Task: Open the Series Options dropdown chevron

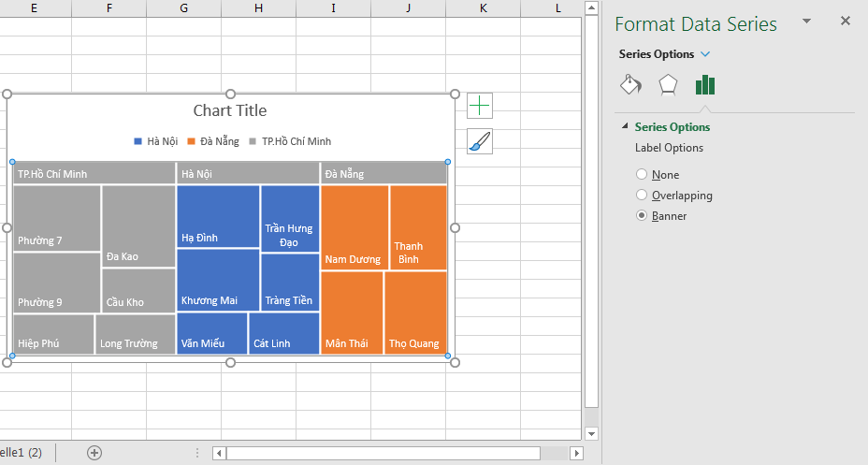Action: coord(705,54)
